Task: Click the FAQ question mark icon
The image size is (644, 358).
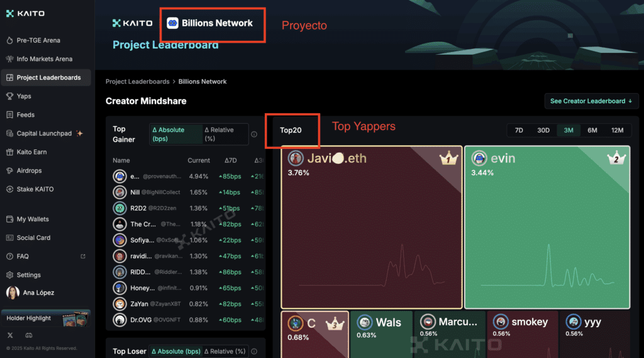Action: click(x=10, y=256)
